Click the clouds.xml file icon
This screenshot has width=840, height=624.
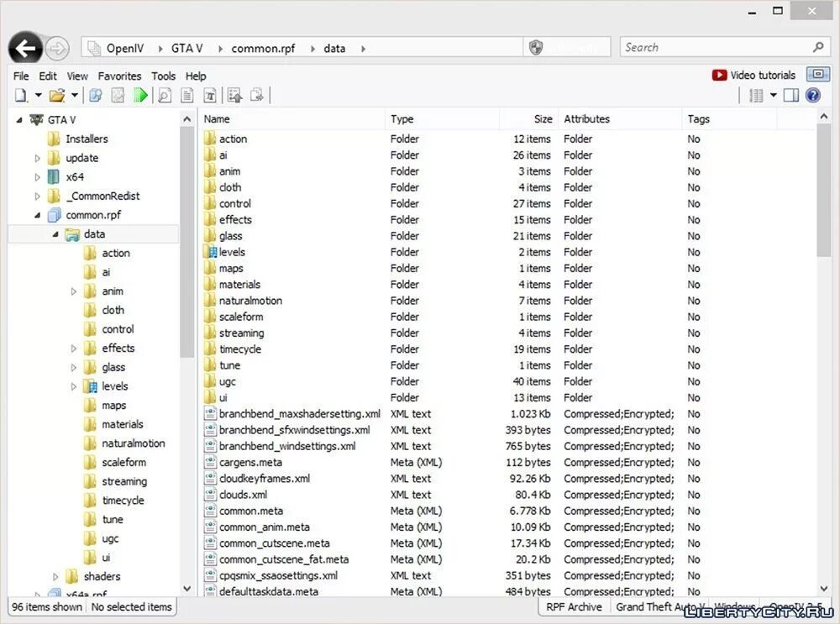210,495
